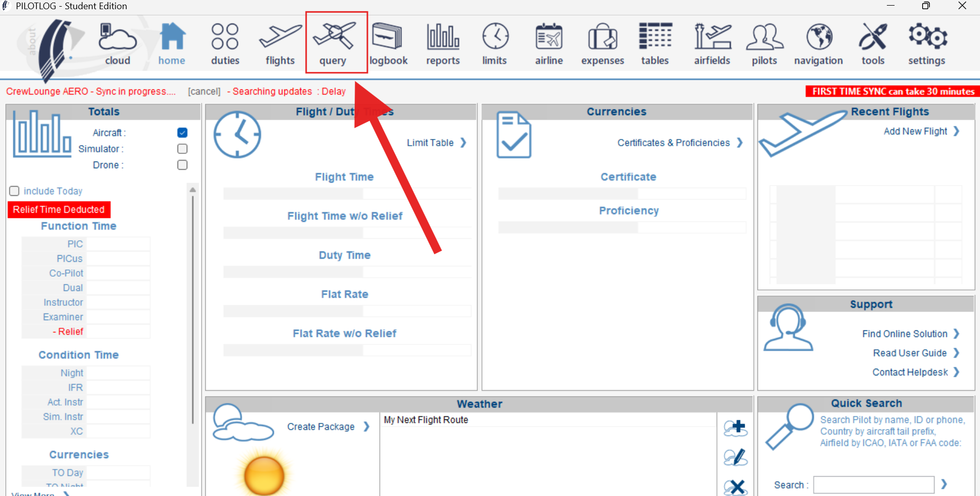Open the Limit Table link
980x496 pixels.
(x=437, y=143)
